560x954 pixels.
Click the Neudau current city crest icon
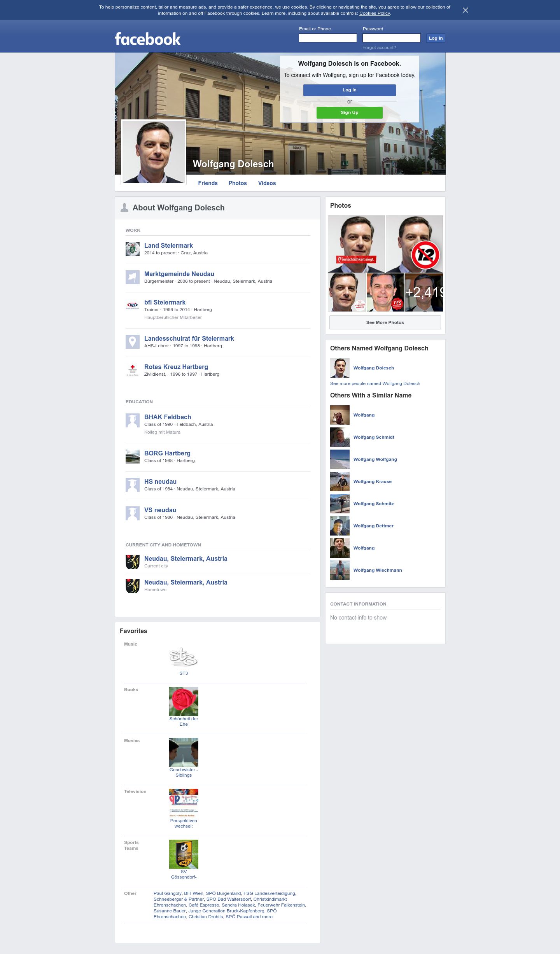(x=133, y=562)
